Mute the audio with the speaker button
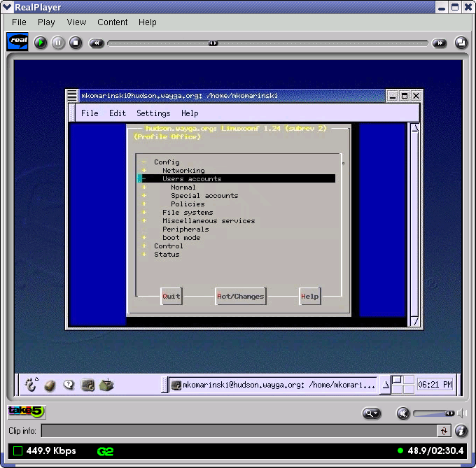The height and width of the screenshot is (468, 476). (403, 413)
